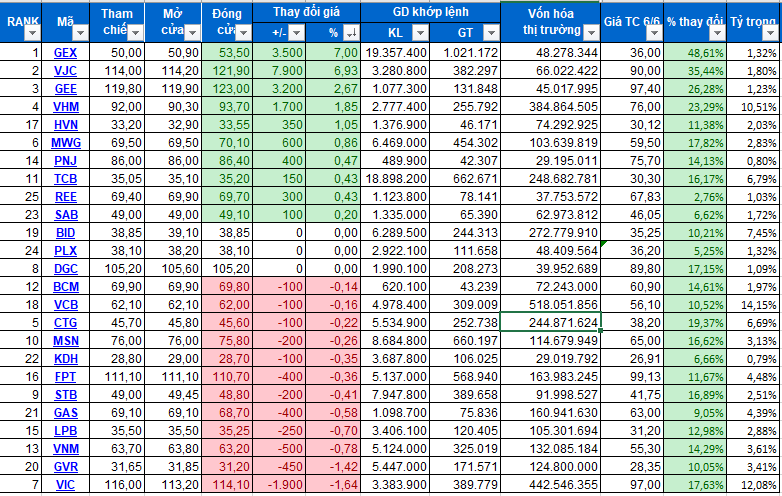Open the Đóng cửa filter dropdown

tap(243, 33)
